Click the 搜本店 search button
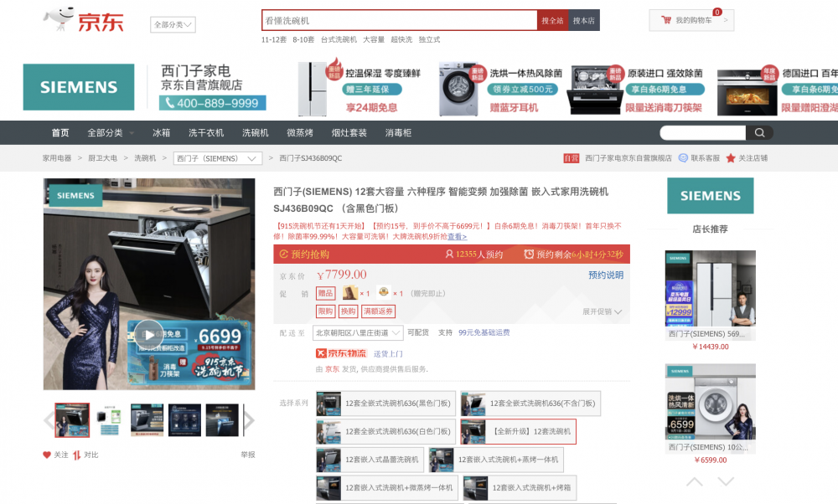Image resolution: width=838 pixels, height=504 pixels. pyautogui.click(x=583, y=20)
